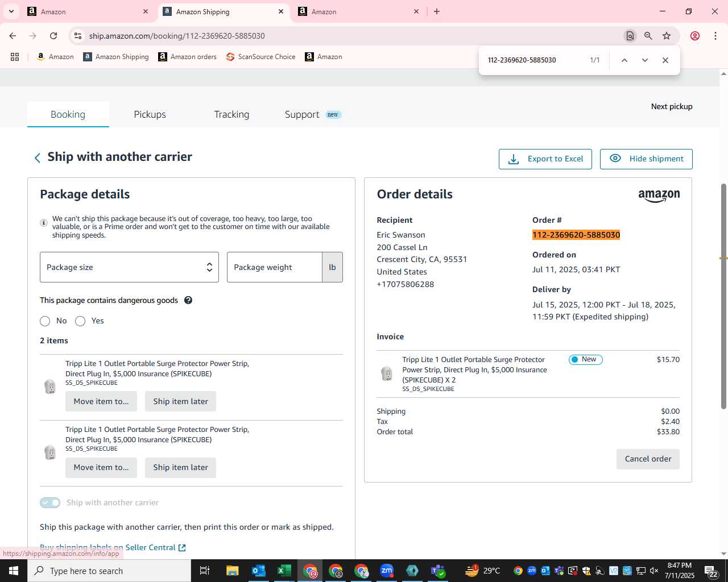Switch to Booking tab
The image size is (728, 582).
tap(68, 114)
